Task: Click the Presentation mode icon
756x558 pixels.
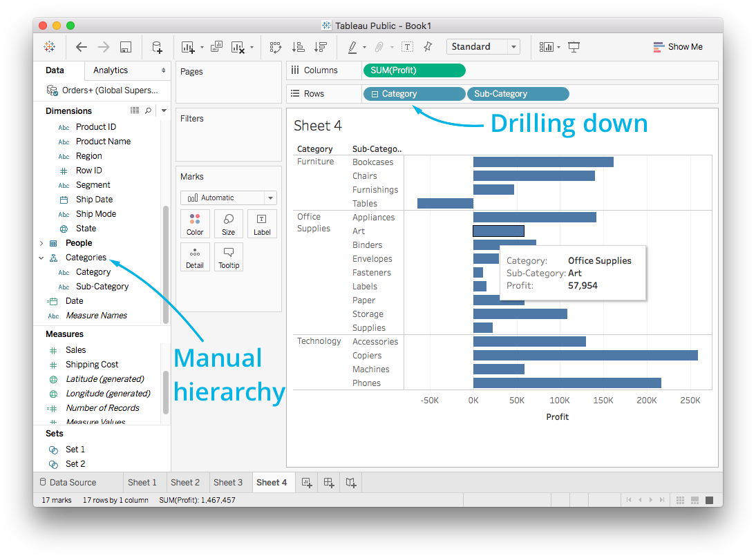Action: coord(574,47)
